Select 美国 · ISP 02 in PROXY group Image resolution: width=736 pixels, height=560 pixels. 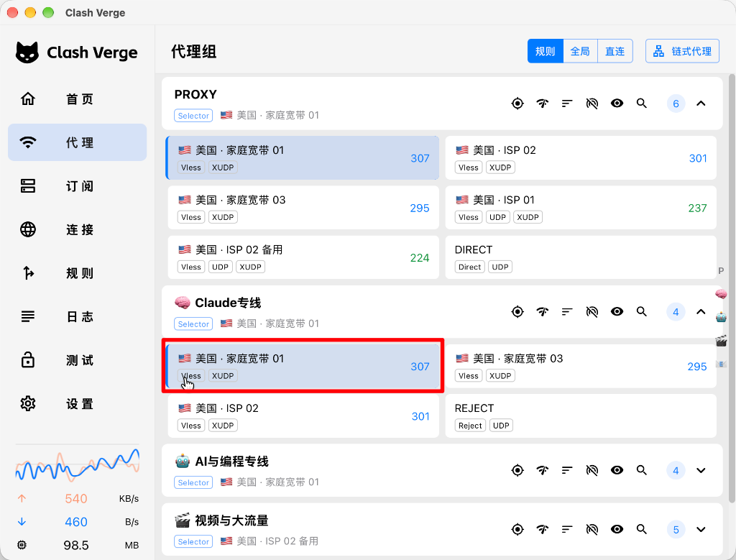point(581,158)
